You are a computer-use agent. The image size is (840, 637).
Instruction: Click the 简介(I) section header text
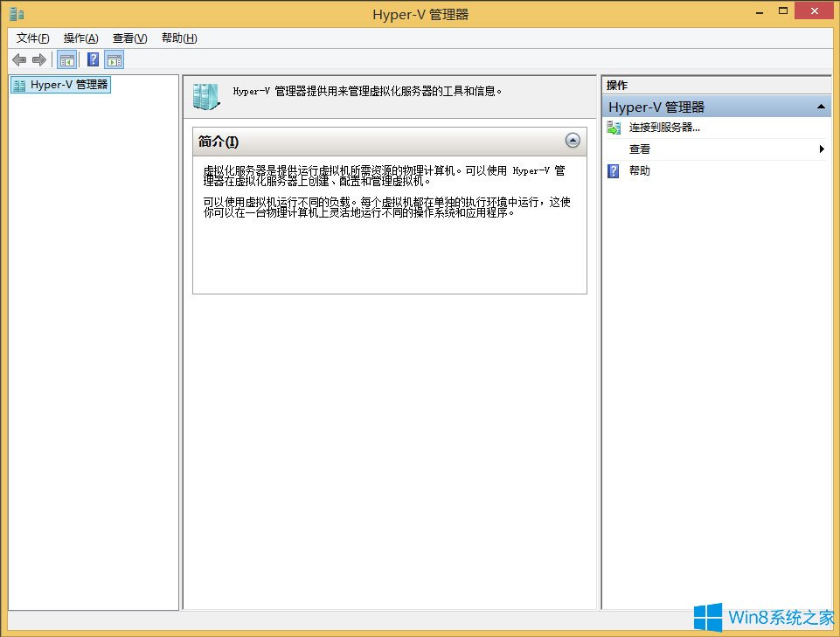pyautogui.click(x=218, y=142)
